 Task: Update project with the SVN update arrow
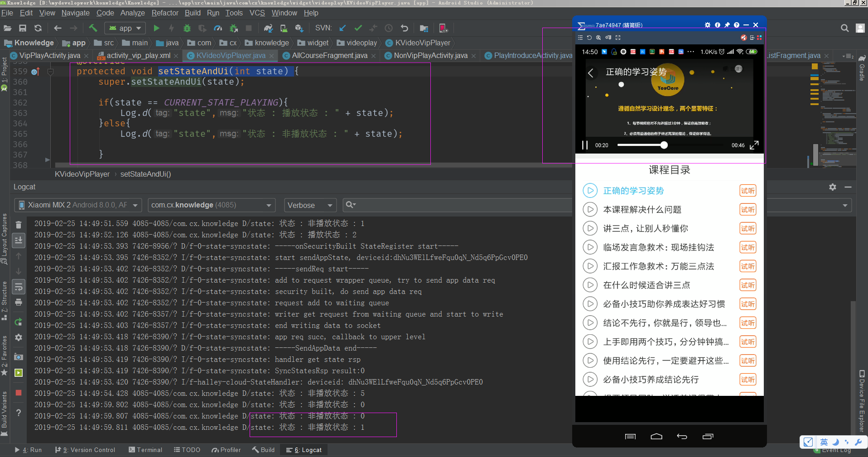(x=343, y=28)
